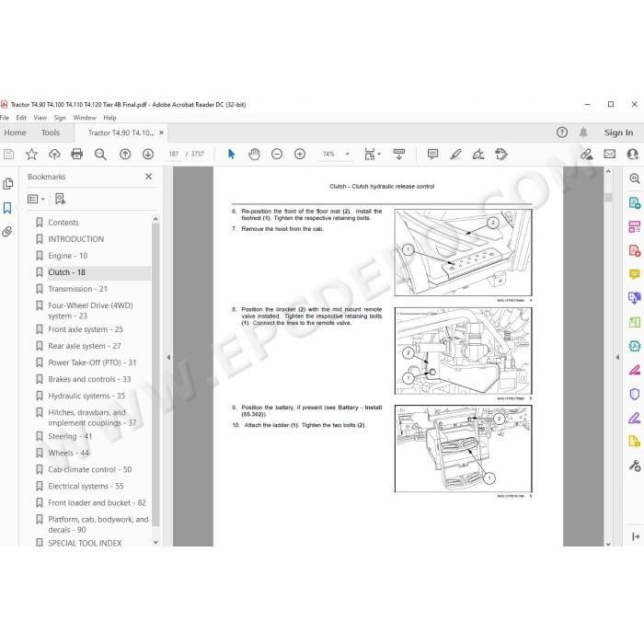The height and width of the screenshot is (644, 644).
Task: Open page thumbnails panel
Action: point(7,184)
